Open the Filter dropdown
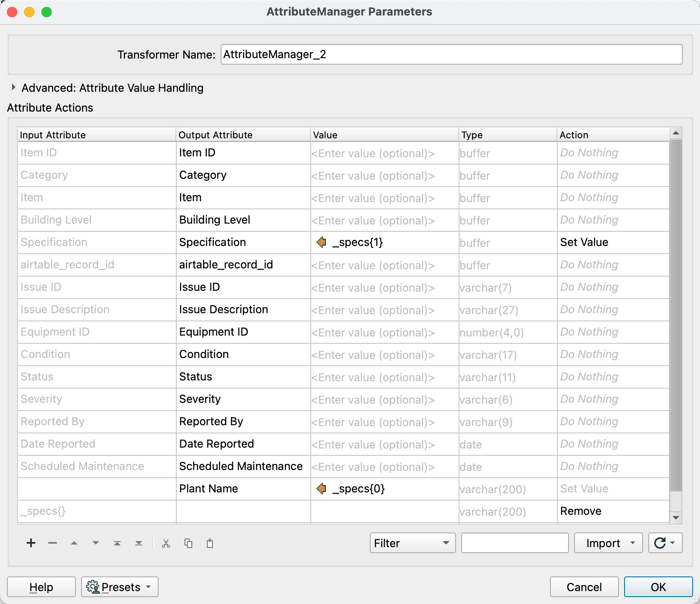Image resolution: width=700 pixels, height=604 pixels. click(412, 543)
